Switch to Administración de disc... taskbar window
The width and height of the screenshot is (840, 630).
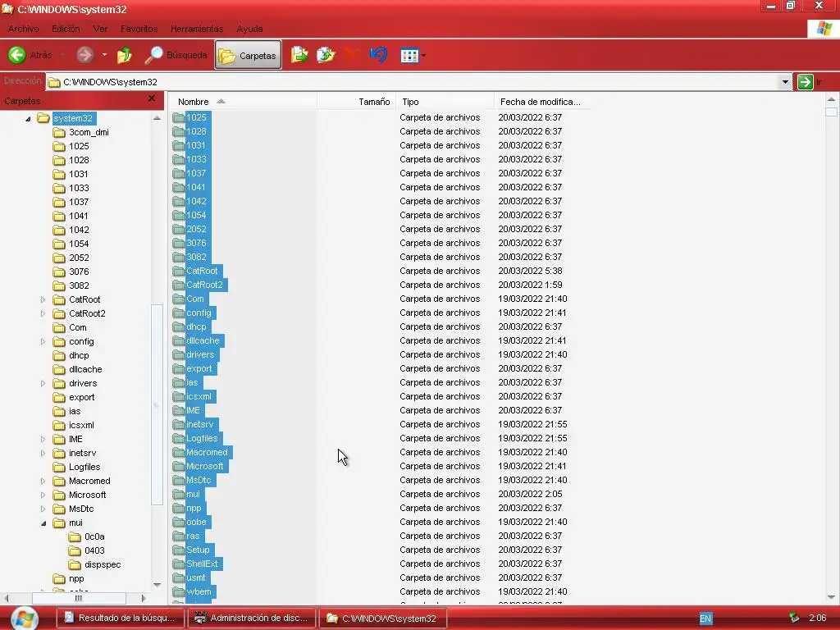tap(251, 618)
